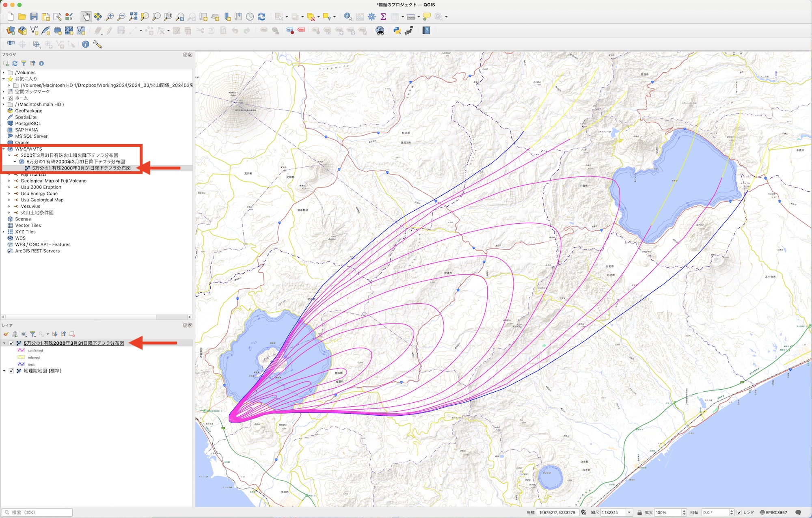The image size is (812, 518).
Task: Close the Browser panel
Action: pos(190,55)
